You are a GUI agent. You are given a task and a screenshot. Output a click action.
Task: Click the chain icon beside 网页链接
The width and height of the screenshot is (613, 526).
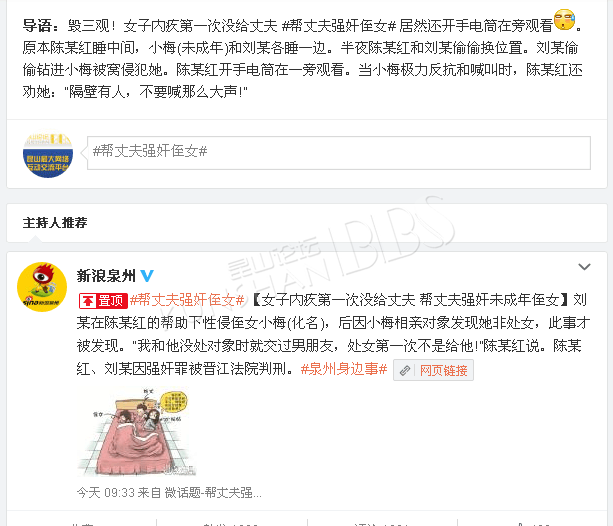point(405,370)
